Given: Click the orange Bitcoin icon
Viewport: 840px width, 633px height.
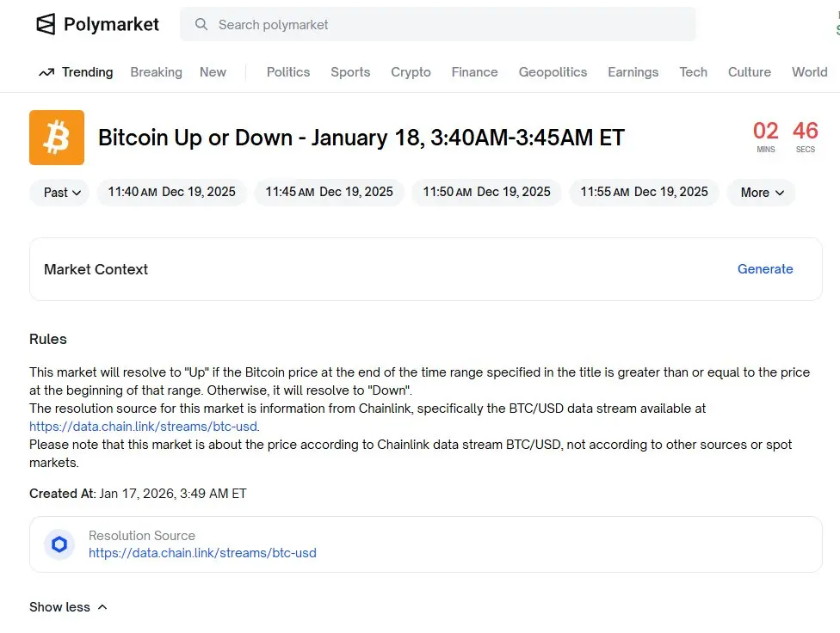Looking at the screenshot, I should (57, 138).
